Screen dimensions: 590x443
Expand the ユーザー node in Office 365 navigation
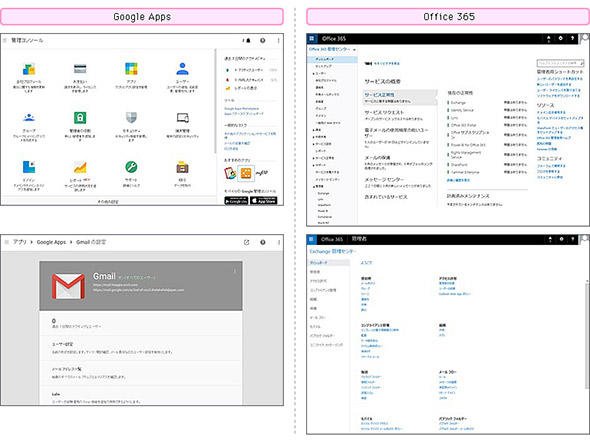coord(313,73)
